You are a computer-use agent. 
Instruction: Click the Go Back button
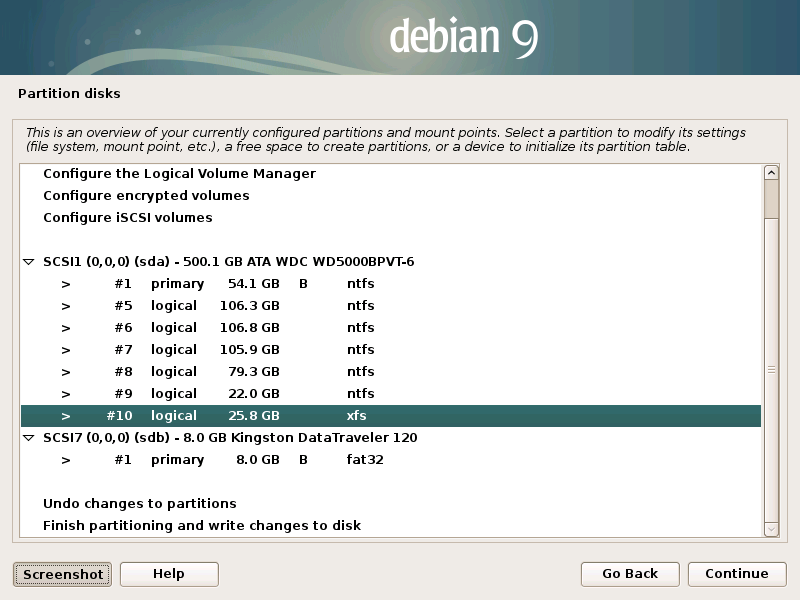[x=630, y=574]
